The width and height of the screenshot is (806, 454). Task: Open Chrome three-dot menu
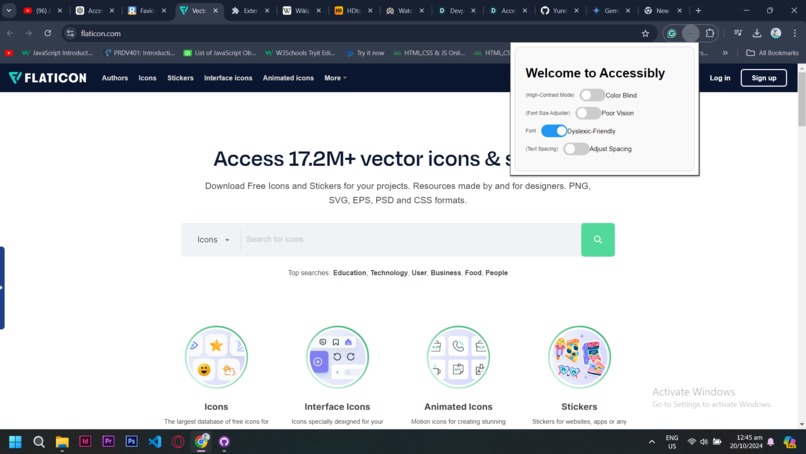pyautogui.click(x=795, y=33)
